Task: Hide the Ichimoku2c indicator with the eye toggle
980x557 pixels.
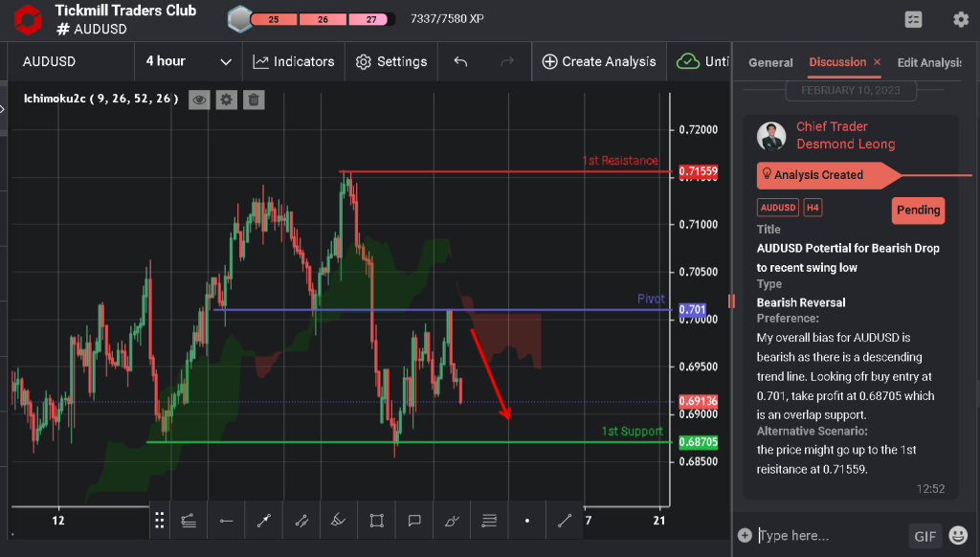Action: (x=199, y=100)
